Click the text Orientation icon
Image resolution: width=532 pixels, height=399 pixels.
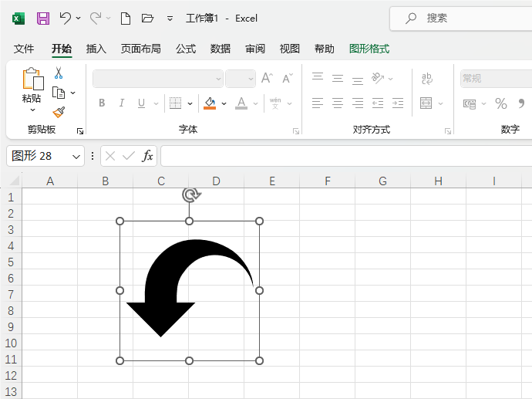pos(378,78)
